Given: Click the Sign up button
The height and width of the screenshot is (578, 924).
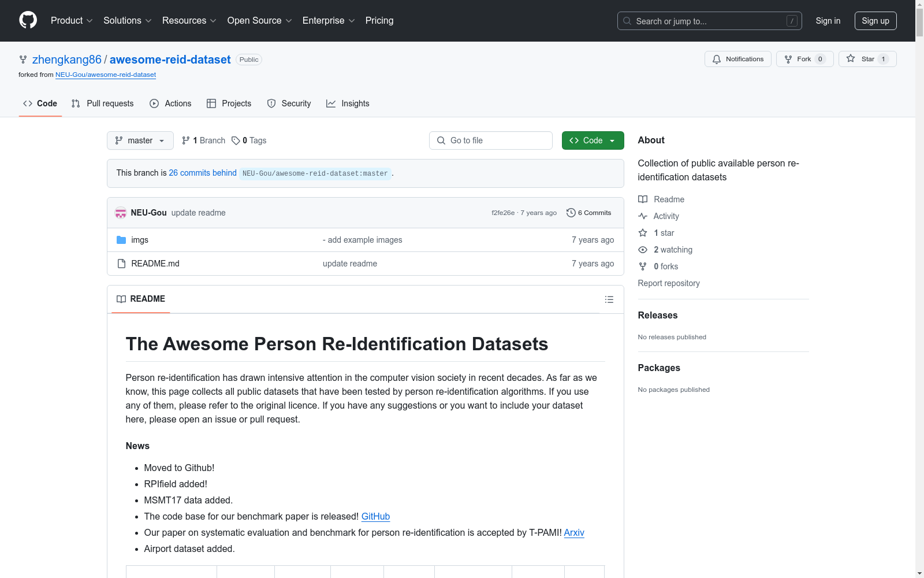Looking at the screenshot, I should 875,21.
